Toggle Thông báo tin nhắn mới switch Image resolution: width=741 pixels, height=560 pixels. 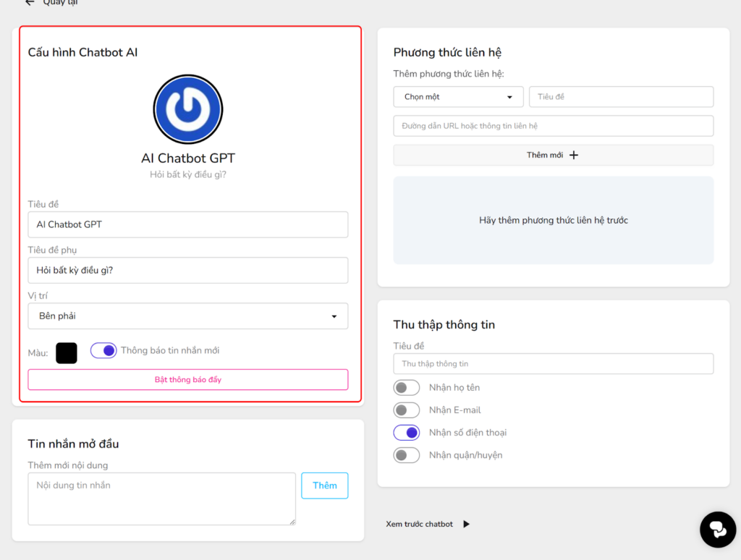point(103,351)
